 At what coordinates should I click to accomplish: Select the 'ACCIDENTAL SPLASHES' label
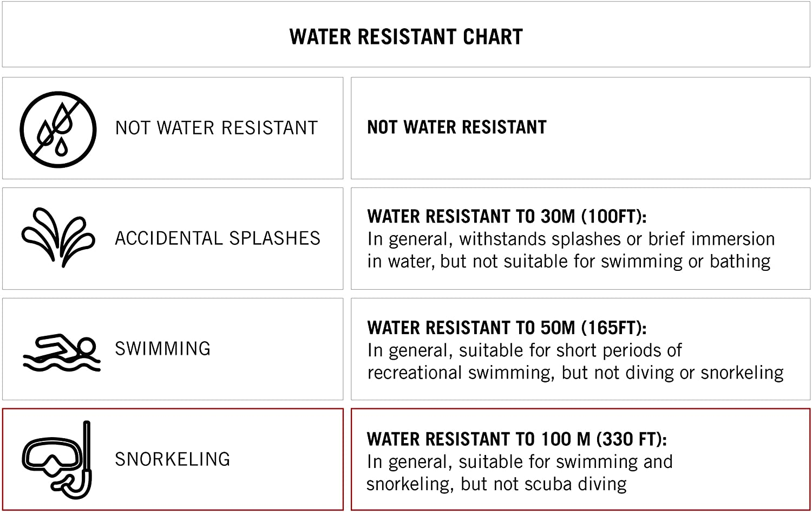[x=218, y=239]
